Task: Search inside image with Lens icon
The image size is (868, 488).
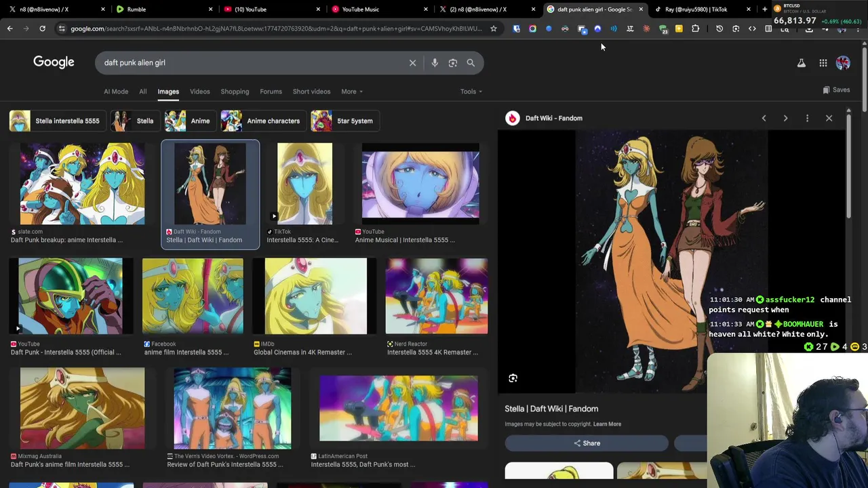Action: tap(513, 378)
